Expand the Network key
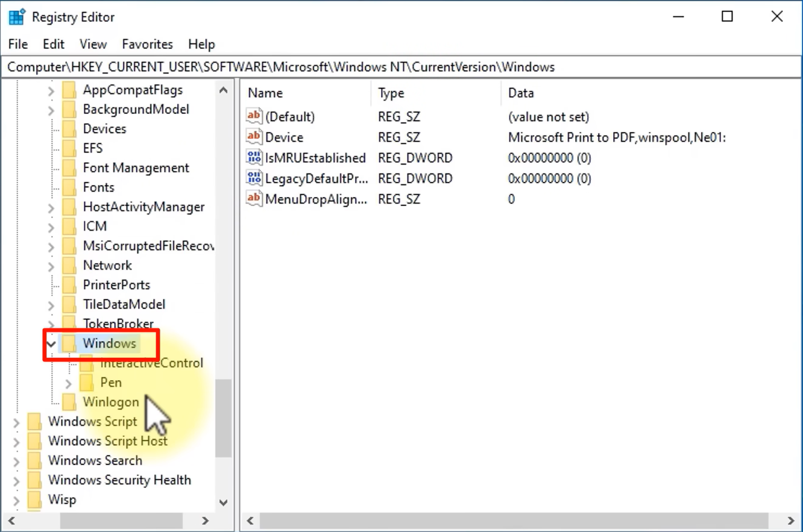Image resolution: width=803 pixels, height=532 pixels. pos(51,266)
